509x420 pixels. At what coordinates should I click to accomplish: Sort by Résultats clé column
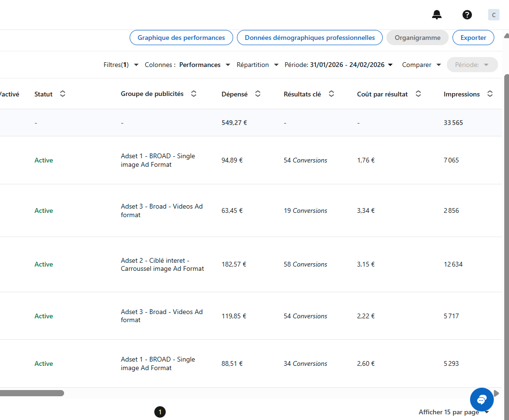click(331, 94)
